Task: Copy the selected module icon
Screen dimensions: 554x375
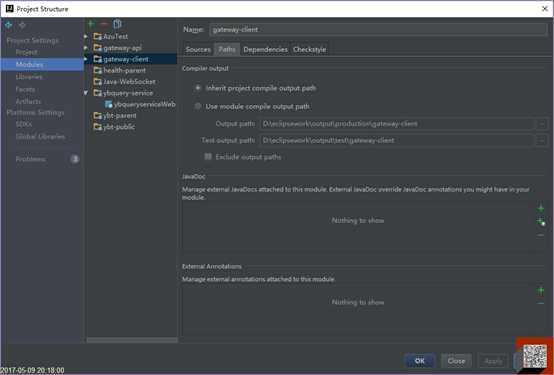Action: tap(117, 24)
